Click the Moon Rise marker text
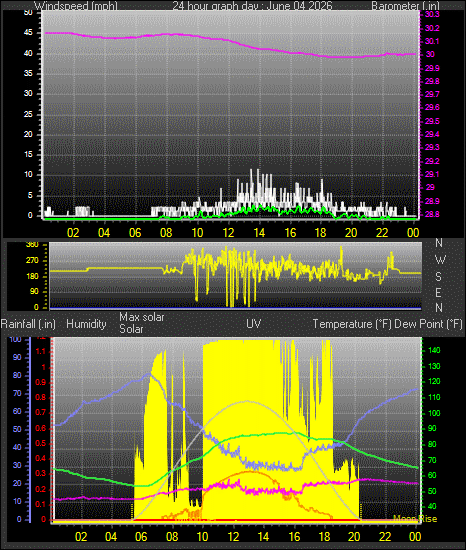This screenshot has width=466, height=550. 415,518
